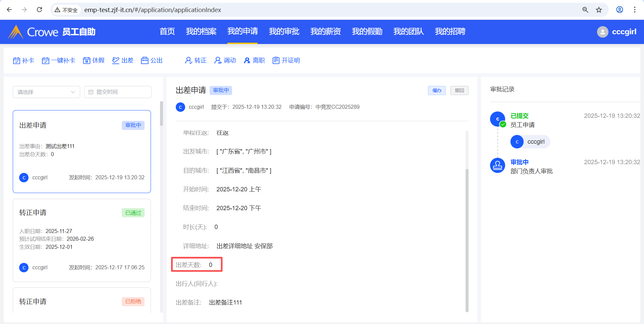The height and width of the screenshot is (324, 644).
Task: Start a 公出 application
Action: [152, 60]
